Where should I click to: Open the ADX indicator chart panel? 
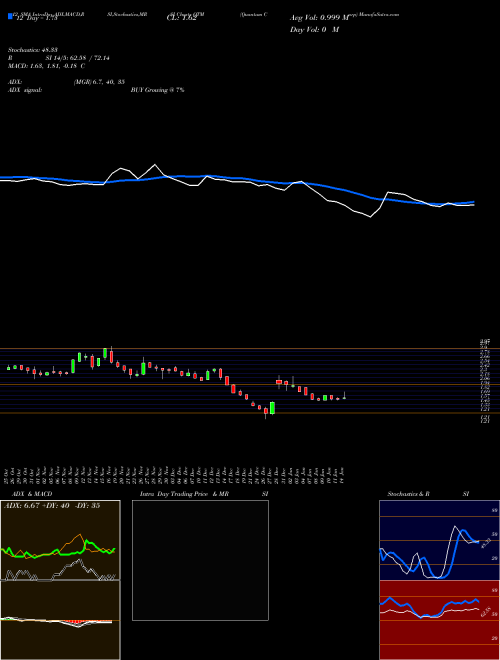click(x=60, y=540)
